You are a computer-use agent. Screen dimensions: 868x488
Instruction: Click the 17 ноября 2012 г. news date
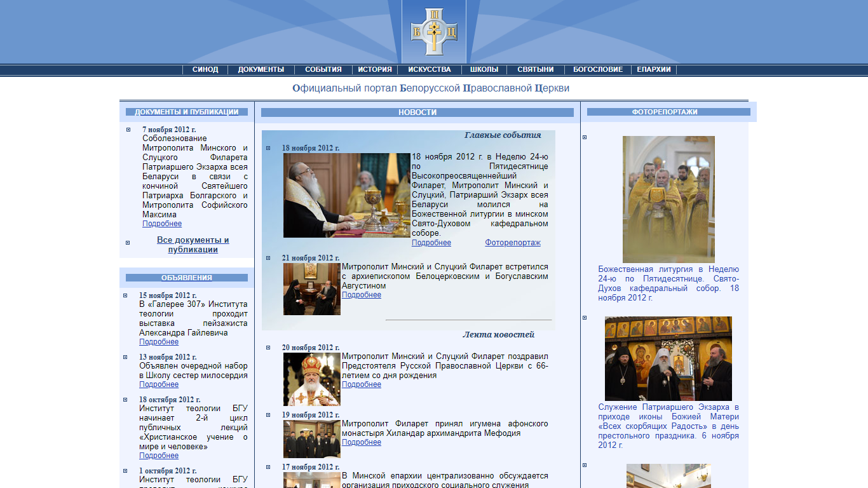311,467
